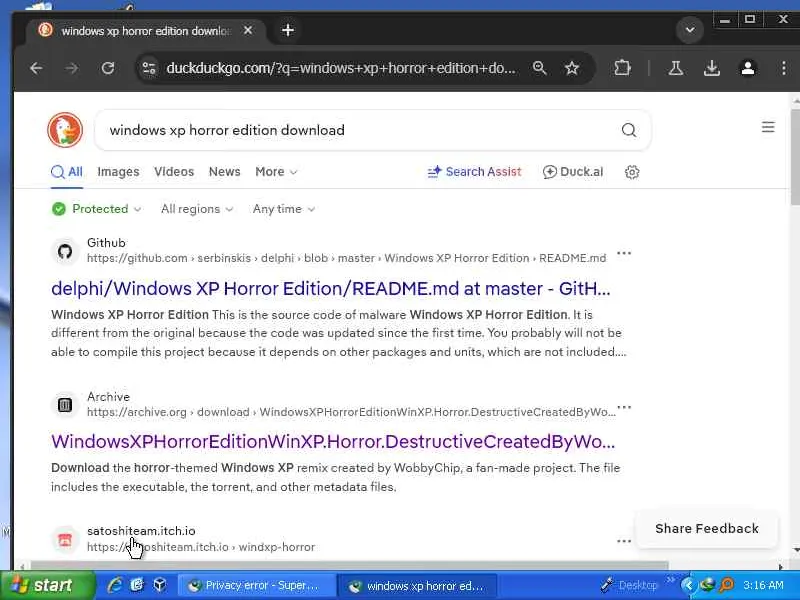Screen dimensions: 800x600
Task: Submit search with the magnifier icon
Action: [x=629, y=130]
